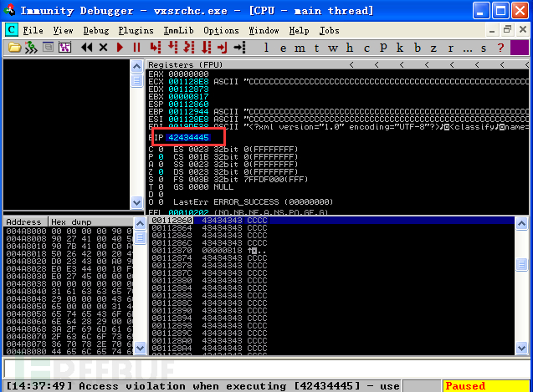This screenshot has height=392, width=533.
Task: Open the Window menu
Action: 264,31
